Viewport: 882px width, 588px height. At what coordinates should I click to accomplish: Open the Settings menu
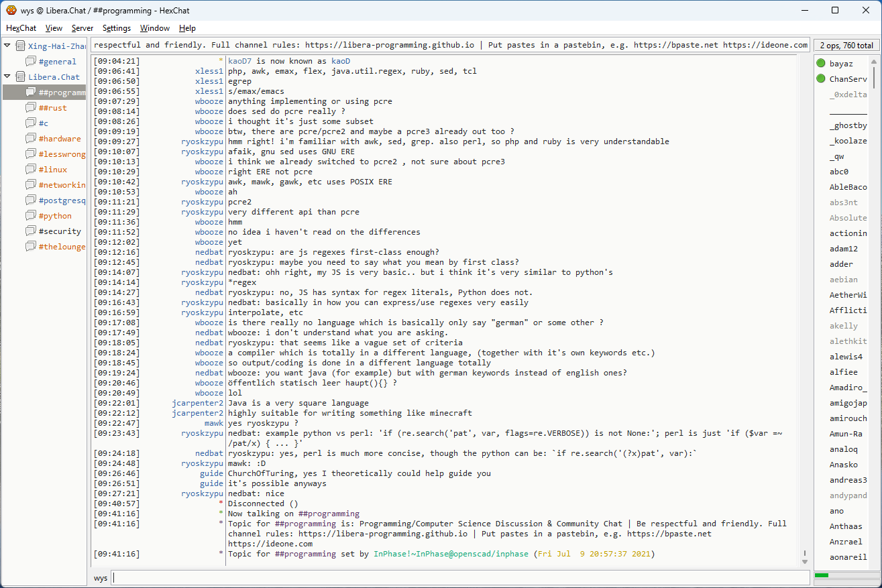(117, 28)
